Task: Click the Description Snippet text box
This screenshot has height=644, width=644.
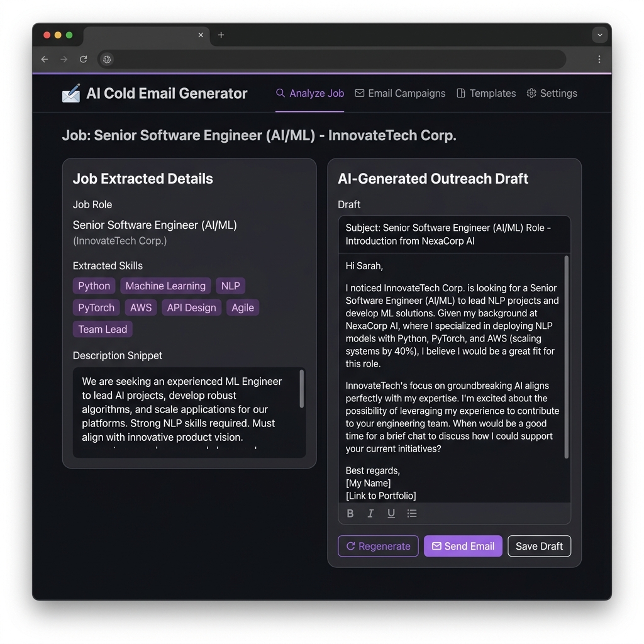Action: pyautogui.click(x=189, y=413)
